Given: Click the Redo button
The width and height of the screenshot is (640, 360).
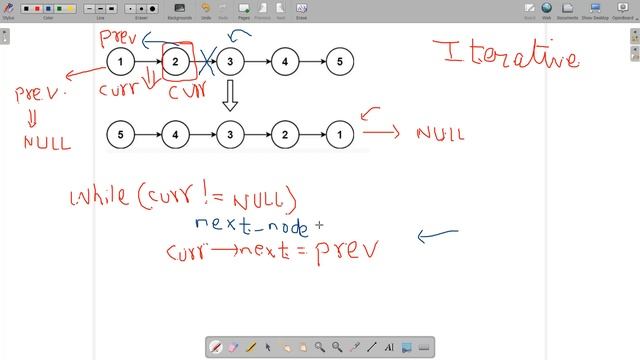Looking at the screenshot, I should [x=223, y=11].
